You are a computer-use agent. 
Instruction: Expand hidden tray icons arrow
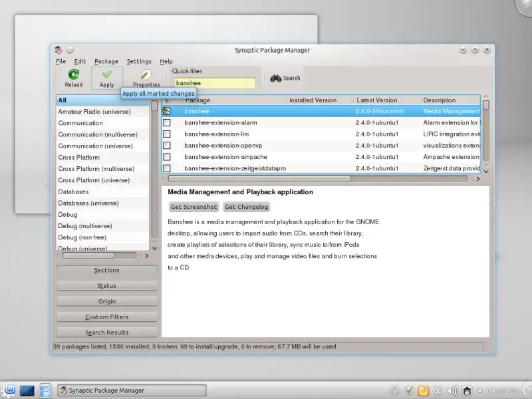point(480,391)
